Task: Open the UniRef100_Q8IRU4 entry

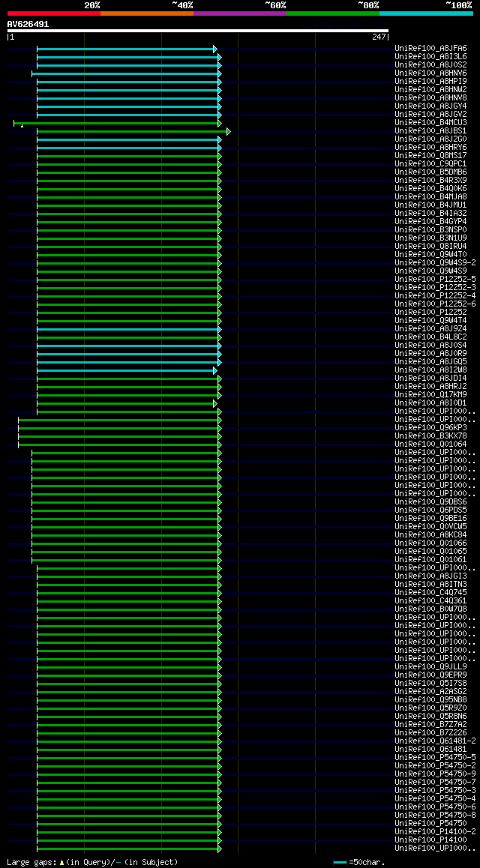Action: [x=430, y=246]
